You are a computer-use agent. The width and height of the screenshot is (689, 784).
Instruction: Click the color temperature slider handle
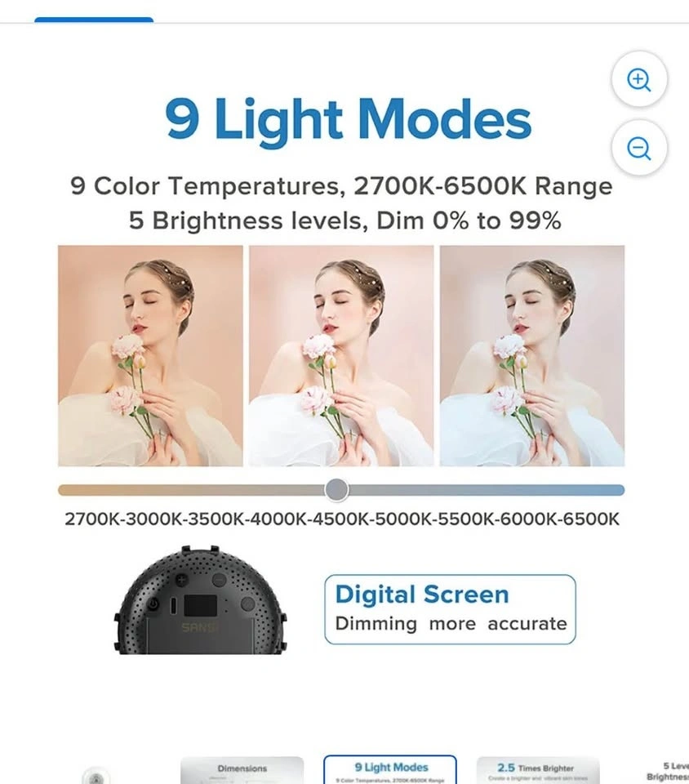point(337,489)
